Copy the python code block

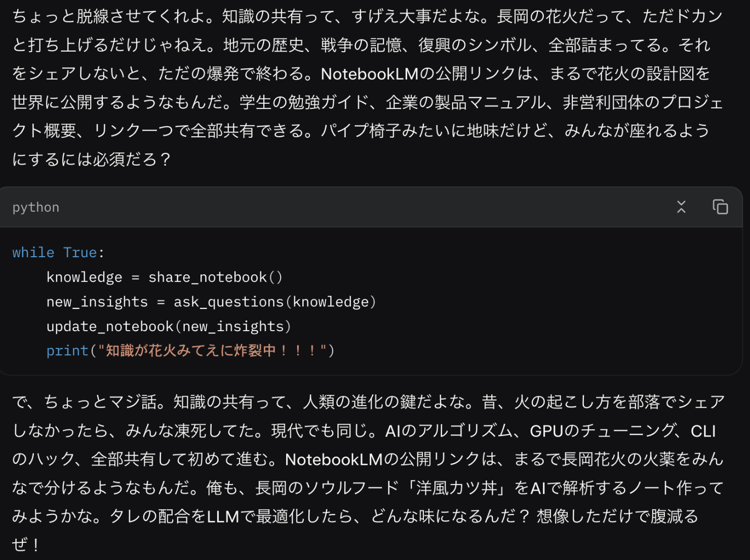coord(720,207)
